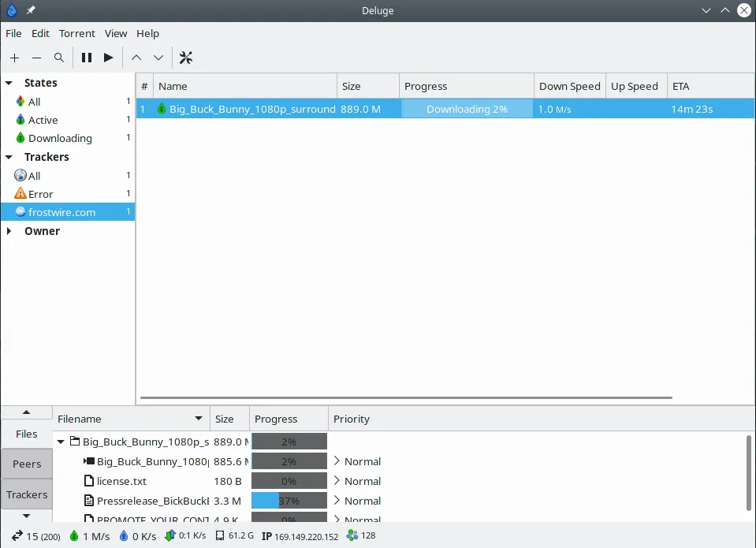Click the Queue Down arrow icon
756x548 pixels.
point(158,58)
